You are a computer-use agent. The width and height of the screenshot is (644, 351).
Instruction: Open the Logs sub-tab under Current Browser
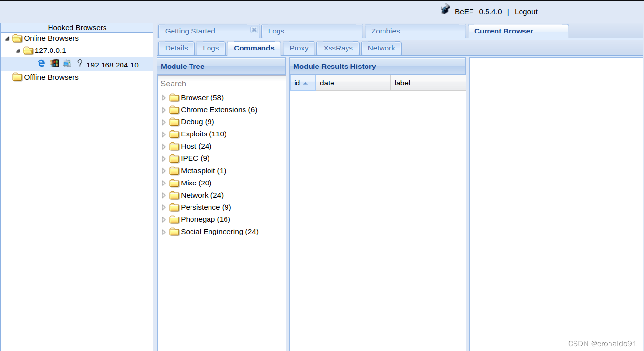coord(211,48)
